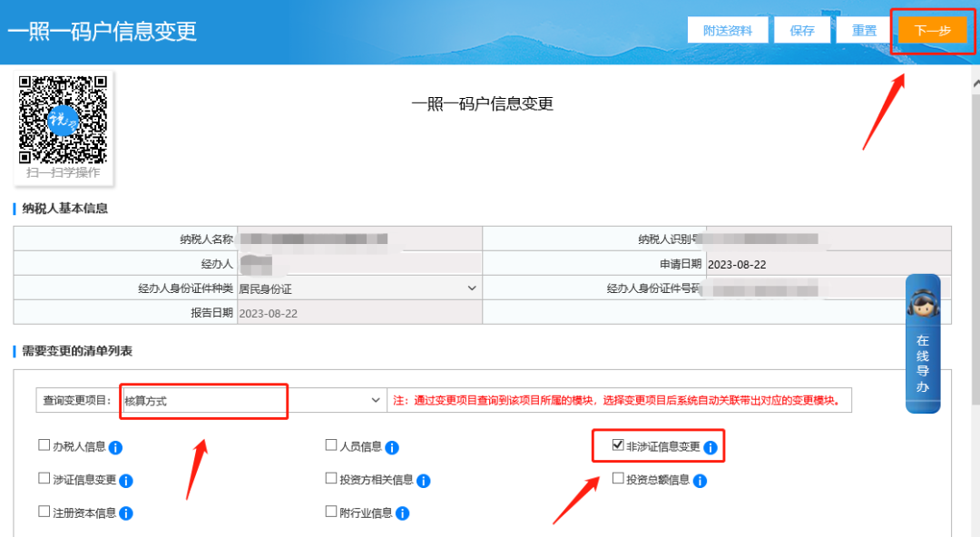Enable the 办税人信息 checkbox

[x=44, y=445]
